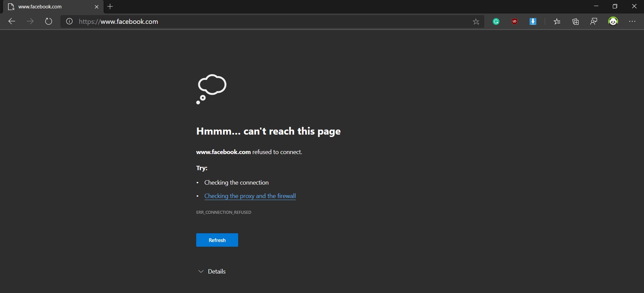
Task: Open the uBlock Origin extension icon
Action: click(515, 22)
